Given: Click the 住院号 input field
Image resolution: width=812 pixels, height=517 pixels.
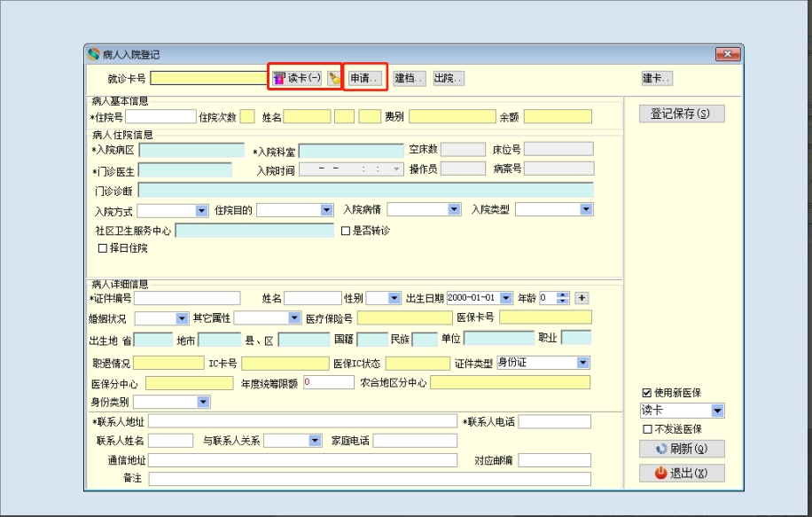Looking at the screenshot, I should (x=160, y=116).
